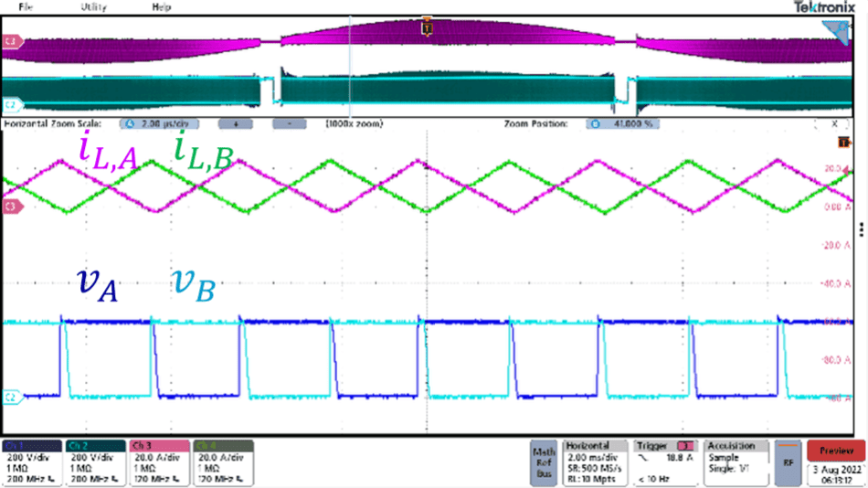This screenshot has height=488, width=868.
Task: Open the Horizontal settings badge
Action: (596, 462)
